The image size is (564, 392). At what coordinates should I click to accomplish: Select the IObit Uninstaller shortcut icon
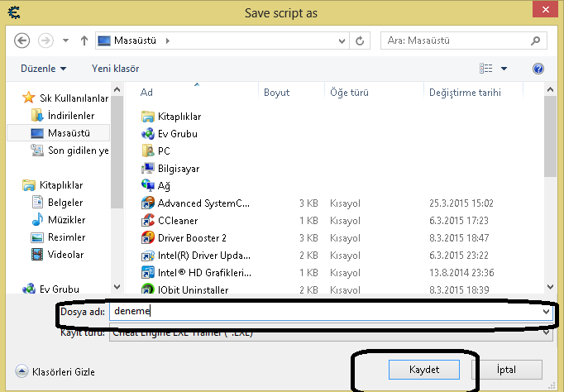[147, 289]
